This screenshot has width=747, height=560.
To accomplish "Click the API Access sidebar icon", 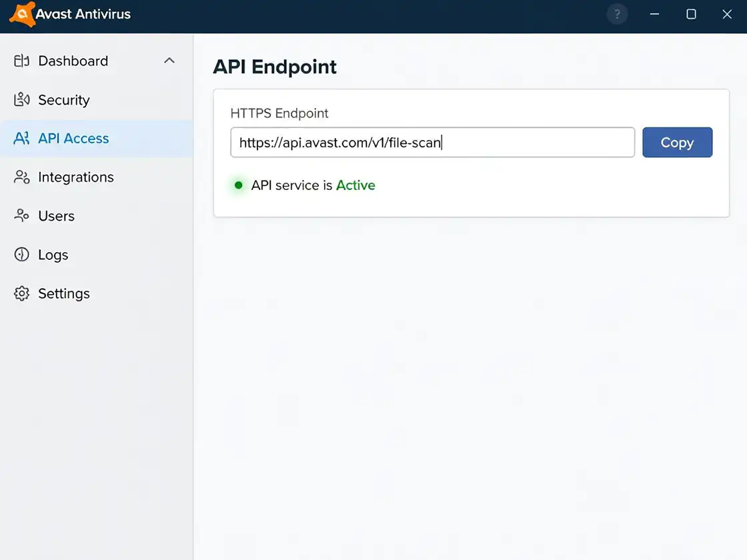I will coord(21,138).
